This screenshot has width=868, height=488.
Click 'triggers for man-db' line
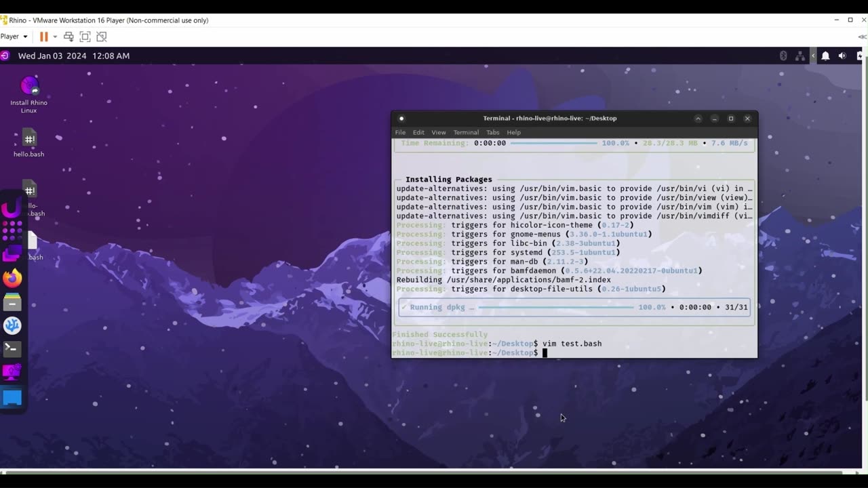tap(492, 262)
